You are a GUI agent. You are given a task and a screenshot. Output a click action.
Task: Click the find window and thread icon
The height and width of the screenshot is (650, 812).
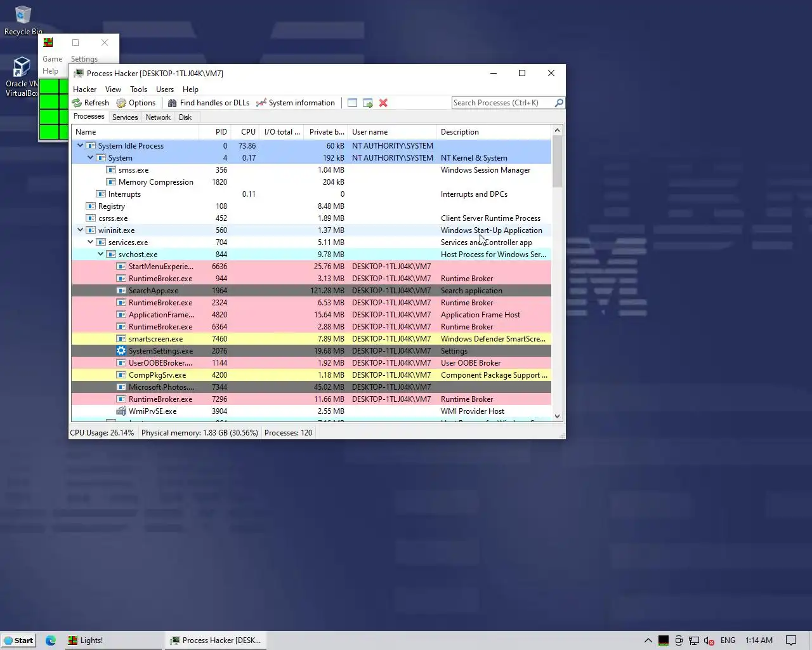click(x=368, y=103)
